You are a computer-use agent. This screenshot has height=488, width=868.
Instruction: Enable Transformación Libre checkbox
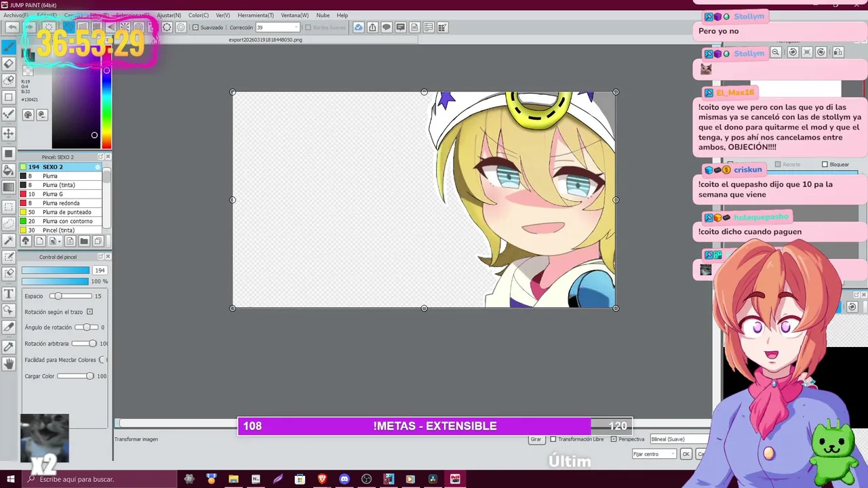pos(553,439)
